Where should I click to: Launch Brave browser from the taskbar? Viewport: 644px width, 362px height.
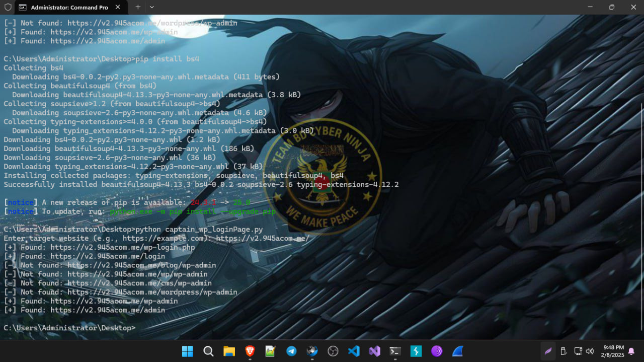pos(250,351)
